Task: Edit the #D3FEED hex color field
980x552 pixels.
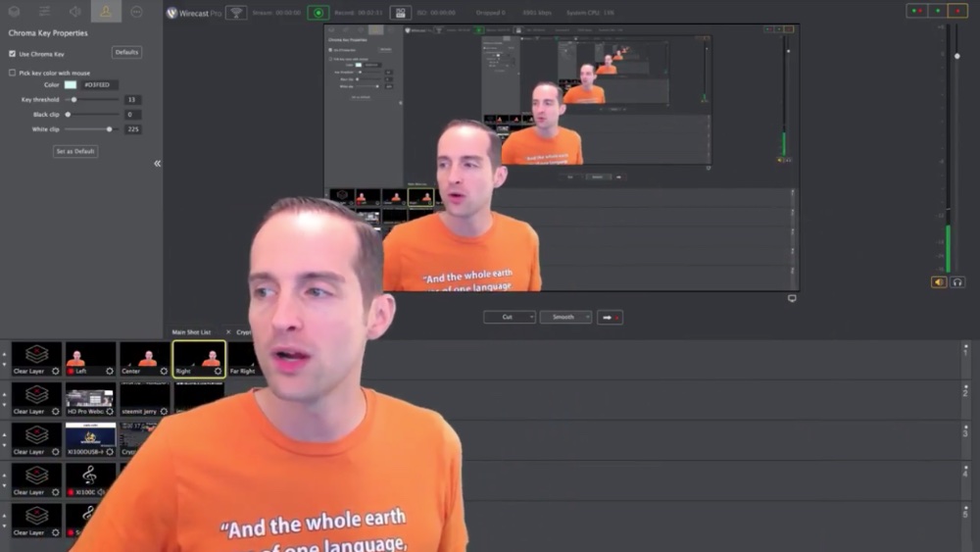Action: (99, 84)
